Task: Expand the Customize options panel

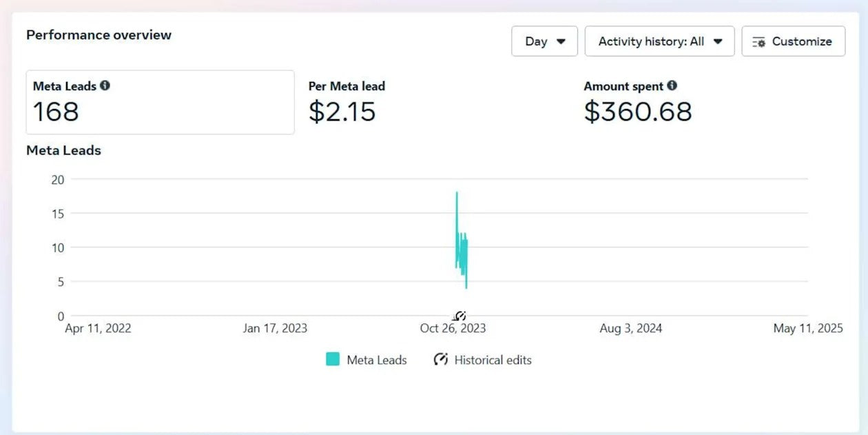Action: (x=793, y=41)
